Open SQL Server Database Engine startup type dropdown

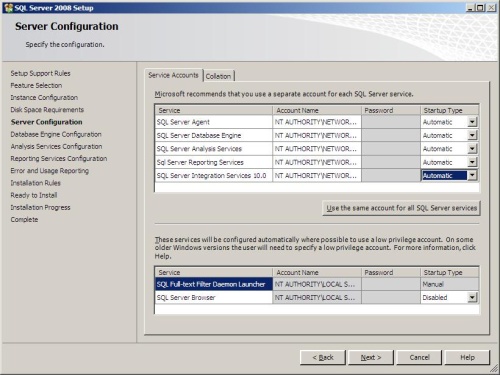pos(472,135)
